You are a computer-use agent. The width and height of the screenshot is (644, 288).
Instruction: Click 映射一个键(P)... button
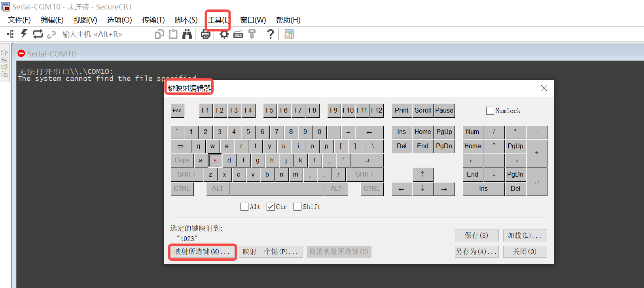point(271,252)
